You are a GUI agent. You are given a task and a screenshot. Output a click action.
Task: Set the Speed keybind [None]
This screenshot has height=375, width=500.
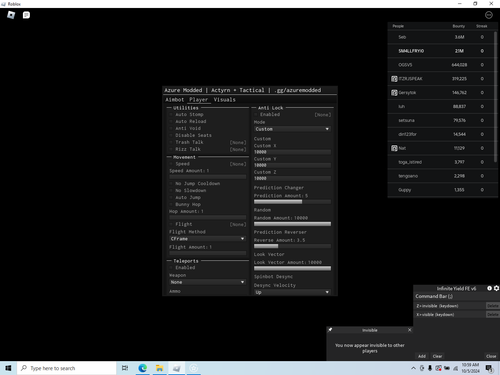238,164
